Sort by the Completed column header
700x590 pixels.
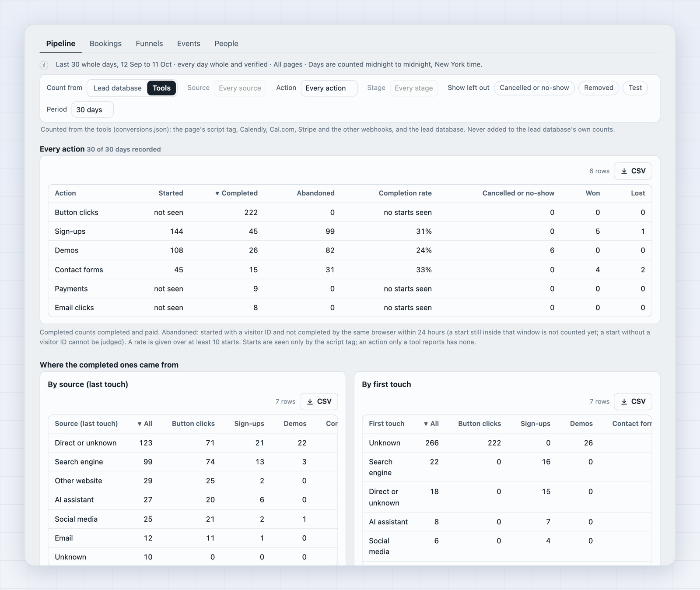[236, 193]
